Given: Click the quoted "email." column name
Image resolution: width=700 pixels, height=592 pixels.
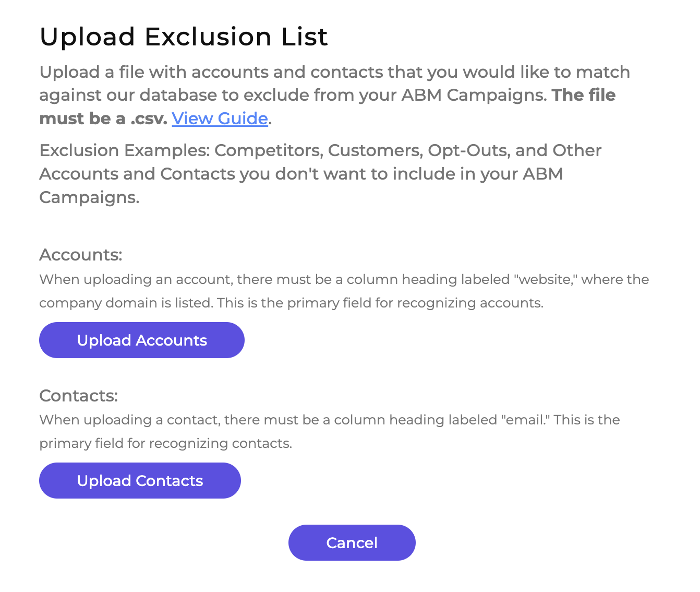Looking at the screenshot, I should pos(525,420).
